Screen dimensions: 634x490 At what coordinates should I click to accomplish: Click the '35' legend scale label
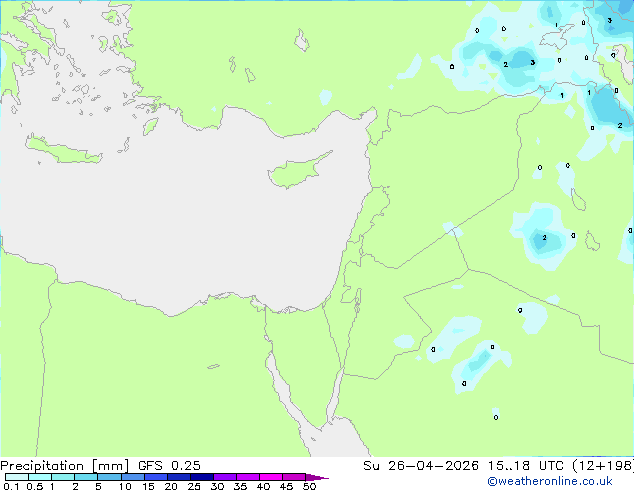click(x=240, y=486)
